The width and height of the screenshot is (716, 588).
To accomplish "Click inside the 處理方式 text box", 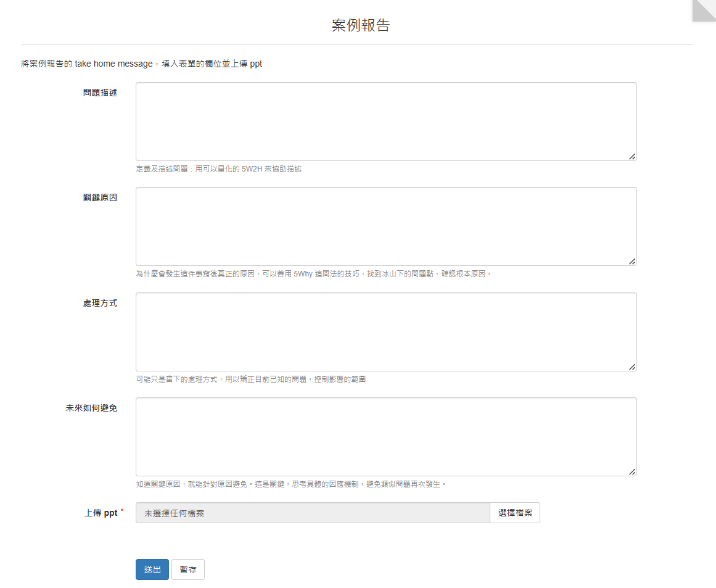I will pyautogui.click(x=386, y=332).
